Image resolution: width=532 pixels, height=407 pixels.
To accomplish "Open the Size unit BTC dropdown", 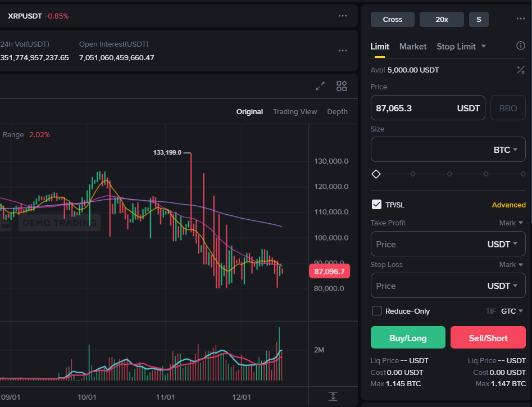I will (x=509, y=149).
